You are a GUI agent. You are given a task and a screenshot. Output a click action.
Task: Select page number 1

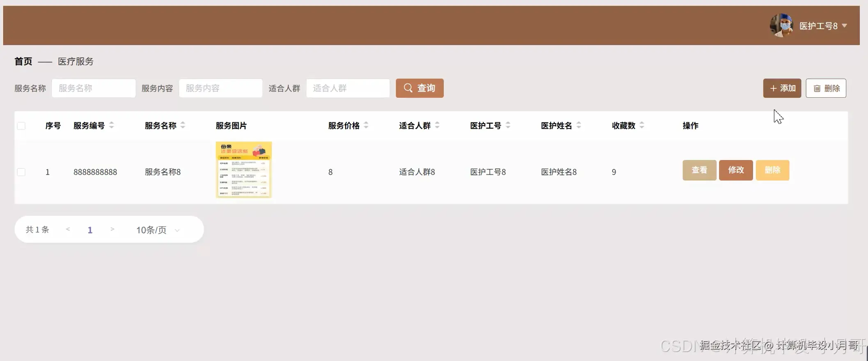click(90, 230)
